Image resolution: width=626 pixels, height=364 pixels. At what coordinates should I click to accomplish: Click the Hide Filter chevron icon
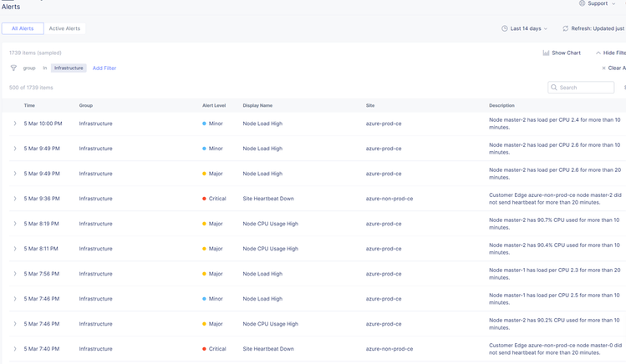coord(598,53)
